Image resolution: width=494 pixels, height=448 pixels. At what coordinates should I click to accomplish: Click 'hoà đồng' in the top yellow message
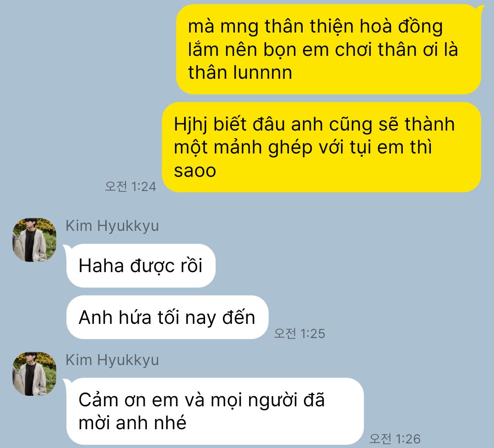[401, 27]
